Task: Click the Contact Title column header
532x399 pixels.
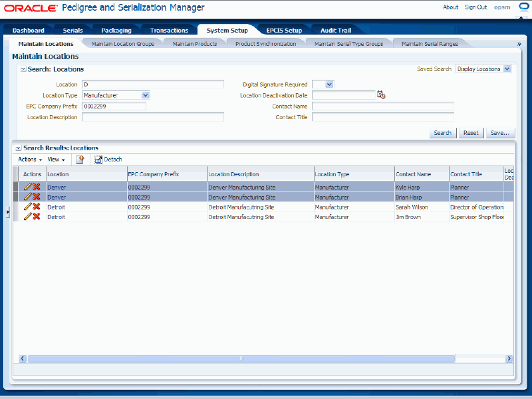Action: click(476, 174)
